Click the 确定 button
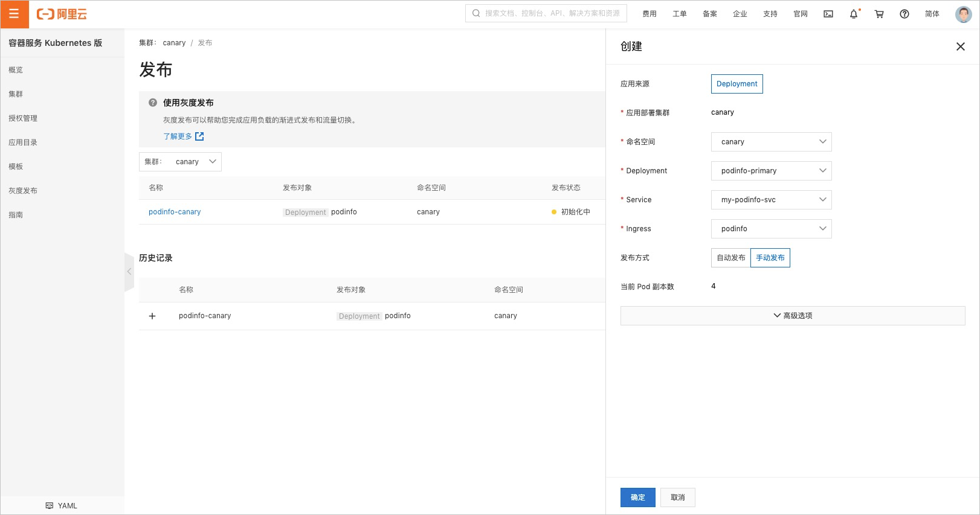The width and height of the screenshot is (980, 515). (638, 497)
